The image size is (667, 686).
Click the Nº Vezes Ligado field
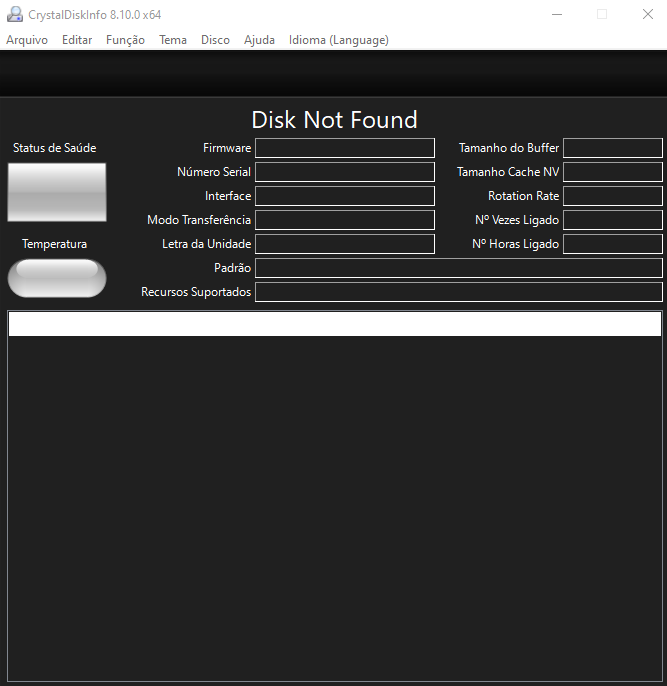(x=613, y=220)
